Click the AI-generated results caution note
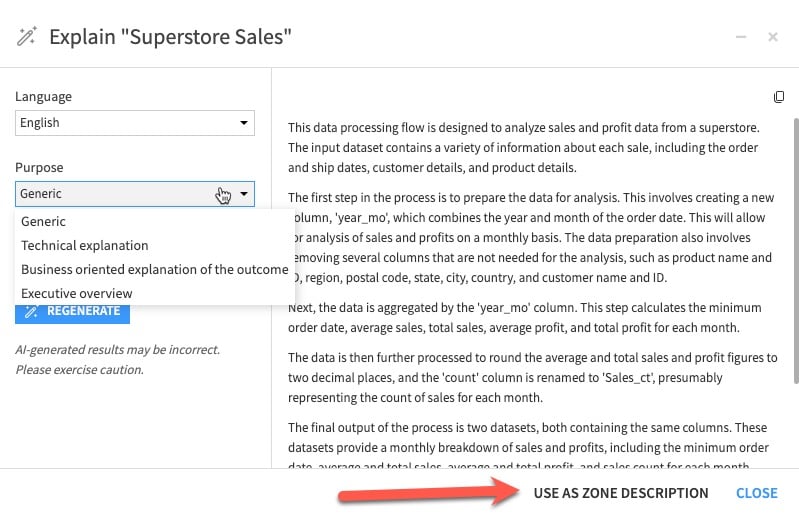 (x=117, y=360)
